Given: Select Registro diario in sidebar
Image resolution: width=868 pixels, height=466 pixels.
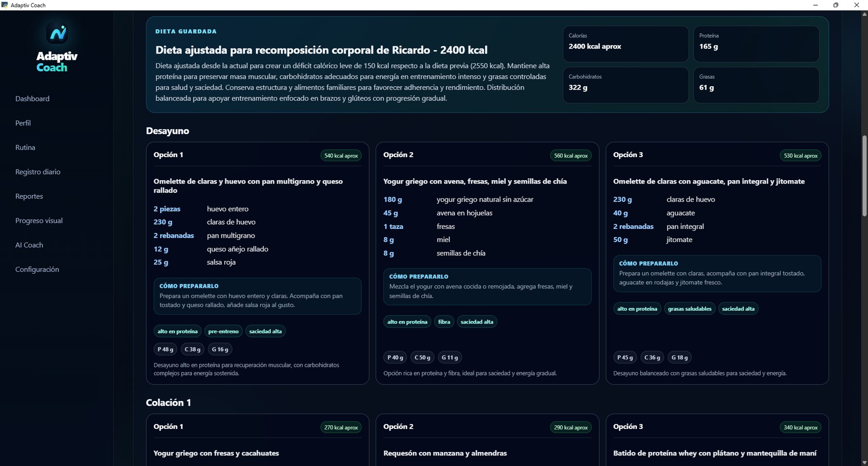Looking at the screenshot, I should [38, 172].
